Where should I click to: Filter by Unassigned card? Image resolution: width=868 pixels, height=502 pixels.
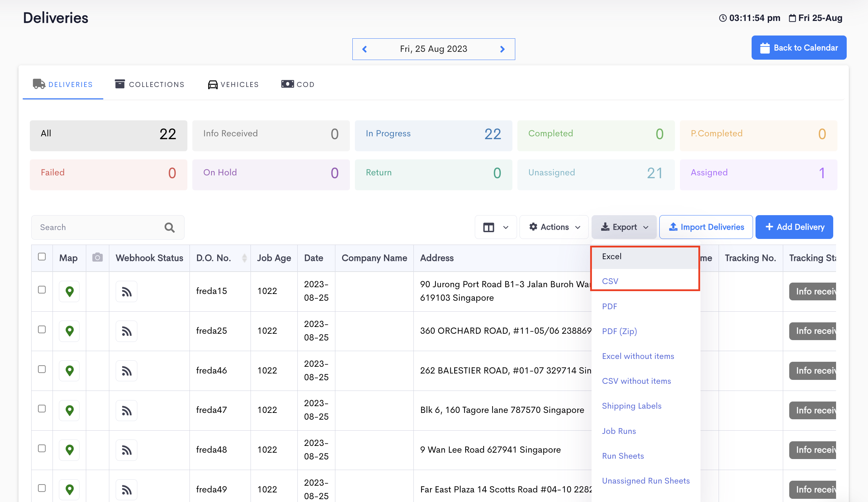point(596,175)
